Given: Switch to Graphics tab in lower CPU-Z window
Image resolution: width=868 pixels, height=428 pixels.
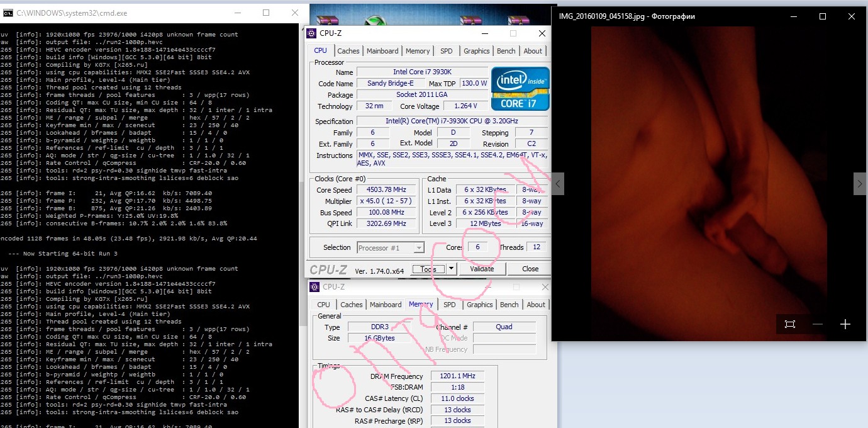Looking at the screenshot, I should 479,305.
